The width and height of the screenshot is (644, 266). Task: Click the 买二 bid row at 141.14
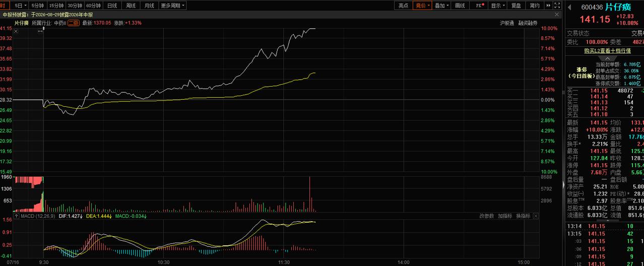click(x=605, y=97)
